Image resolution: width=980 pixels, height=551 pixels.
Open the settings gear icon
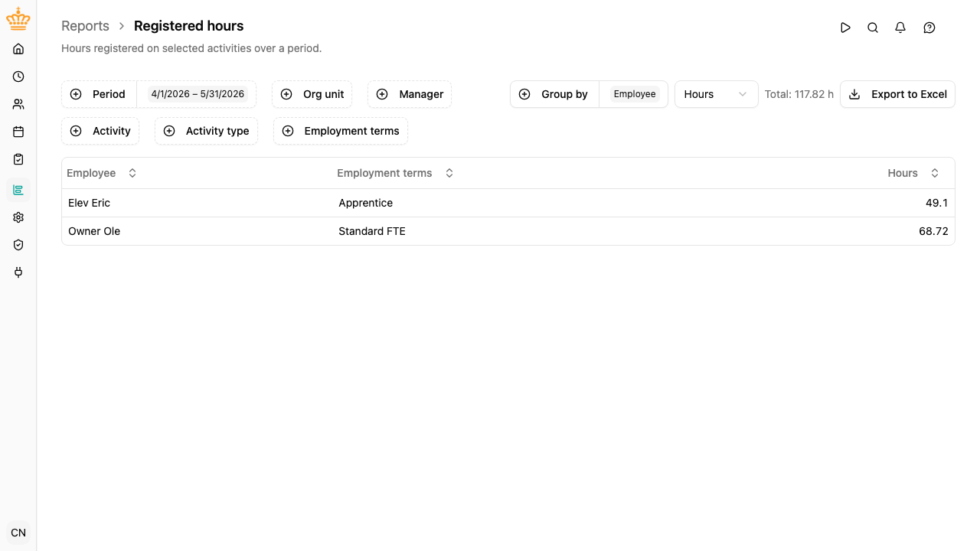pos(18,217)
